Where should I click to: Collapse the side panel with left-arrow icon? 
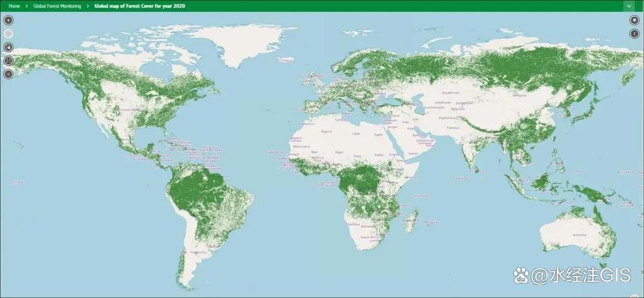(x=635, y=34)
